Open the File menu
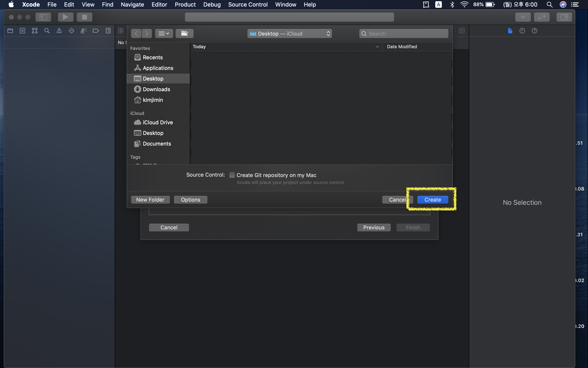This screenshot has width=588, height=368. [52, 4]
